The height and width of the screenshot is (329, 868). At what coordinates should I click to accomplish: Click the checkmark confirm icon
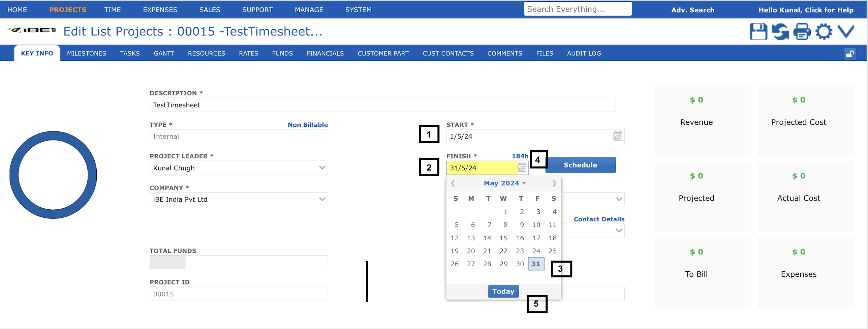coord(846,32)
